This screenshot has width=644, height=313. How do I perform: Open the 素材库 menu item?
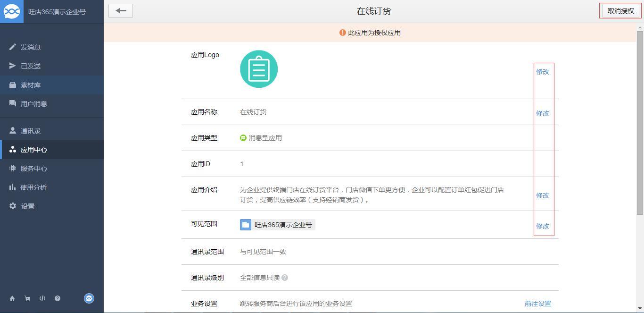[31, 85]
